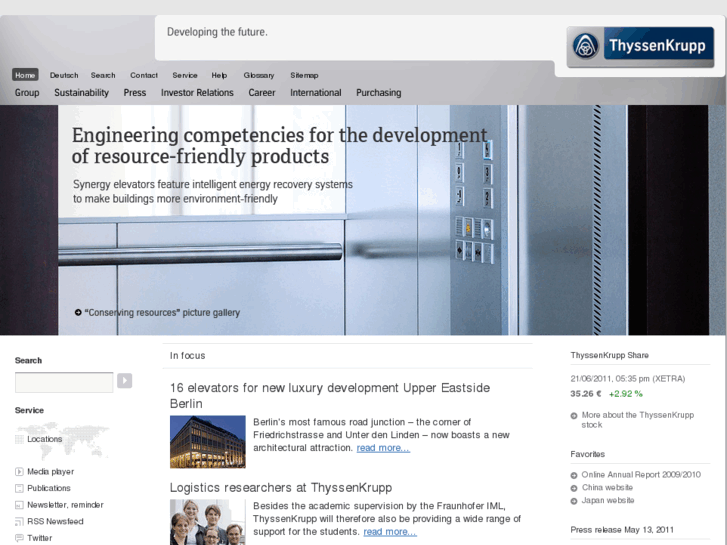Click arrow icon beside picture gallery link
The height and width of the screenshot is (545, 727).
78,313
